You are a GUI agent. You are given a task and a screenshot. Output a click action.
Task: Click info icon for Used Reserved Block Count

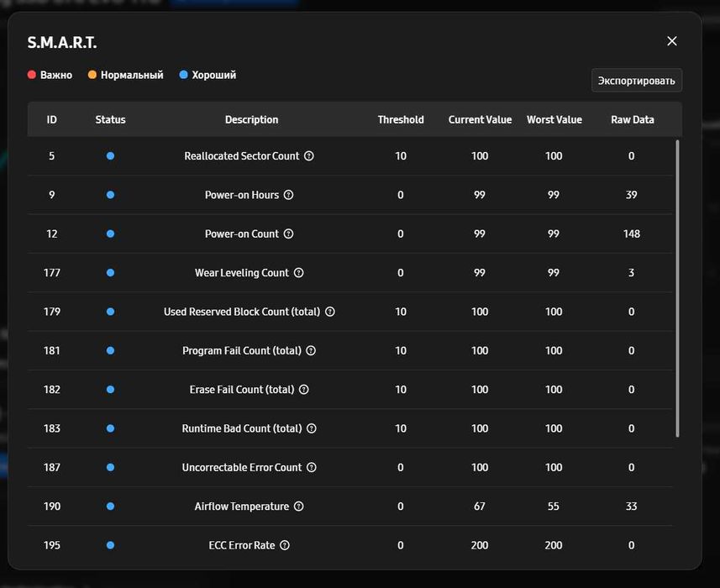pos(330,312)
